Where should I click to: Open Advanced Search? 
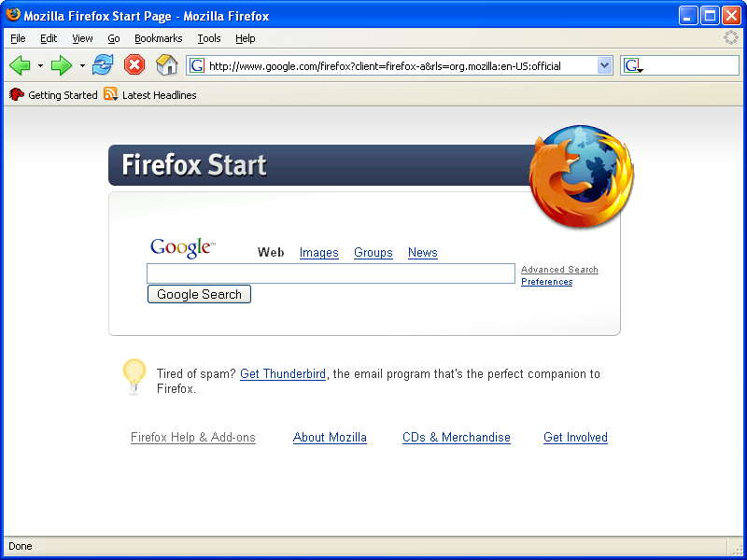tap(559, 269)
